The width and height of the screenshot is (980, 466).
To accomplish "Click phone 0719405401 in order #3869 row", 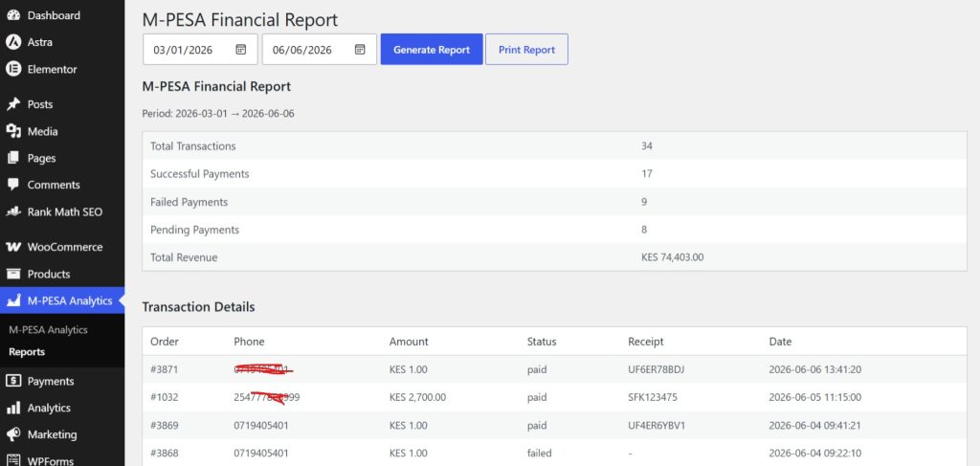I will tap(261, 426).
